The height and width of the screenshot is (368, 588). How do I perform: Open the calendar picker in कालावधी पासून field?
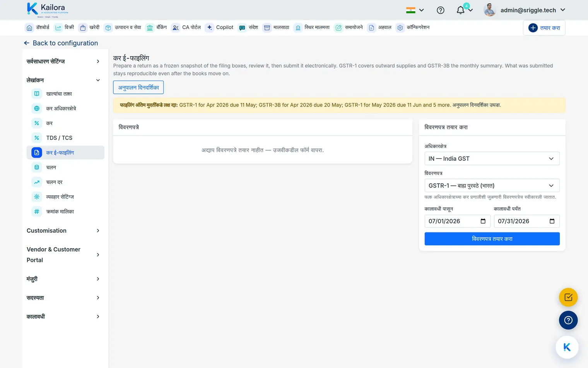coord(483,221)
